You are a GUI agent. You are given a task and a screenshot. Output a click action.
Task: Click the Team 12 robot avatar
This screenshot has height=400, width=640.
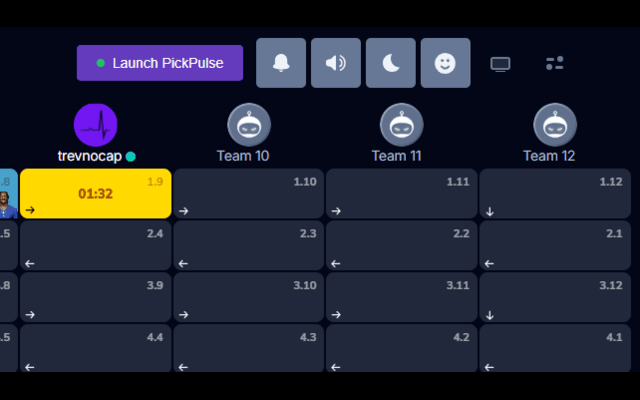tap(555, 124)
